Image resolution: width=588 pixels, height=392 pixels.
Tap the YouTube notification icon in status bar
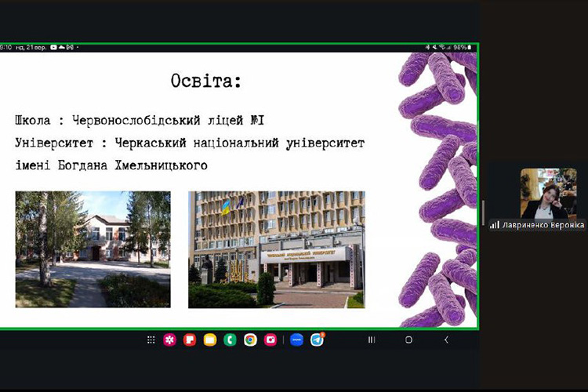pos(53,47)
